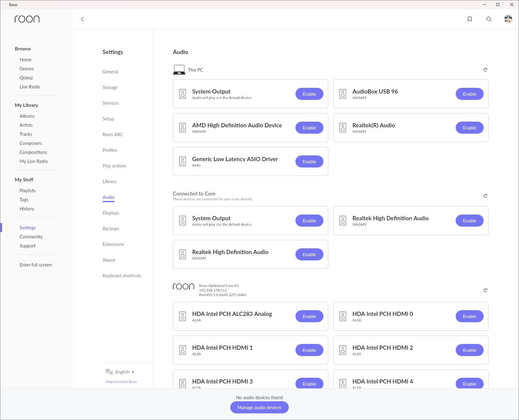Image resolution: width=519 pixels, height=420 pixels.
Task: Open the Help translate Roon link
Action: 121,382
